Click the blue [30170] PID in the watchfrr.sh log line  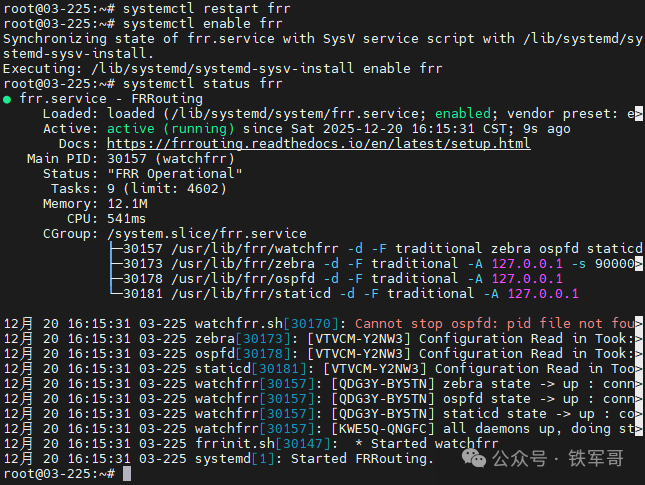pyautogui.click(x=314, y=324)
